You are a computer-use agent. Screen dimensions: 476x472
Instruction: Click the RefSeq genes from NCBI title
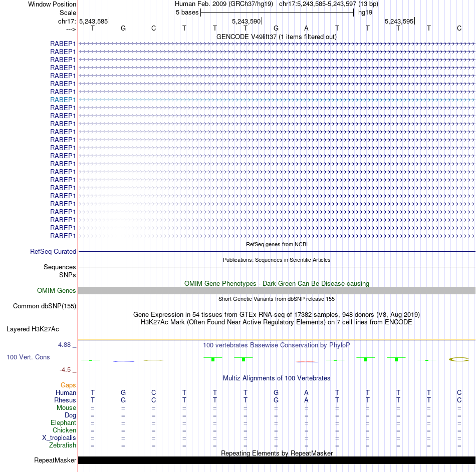point(277,244)
